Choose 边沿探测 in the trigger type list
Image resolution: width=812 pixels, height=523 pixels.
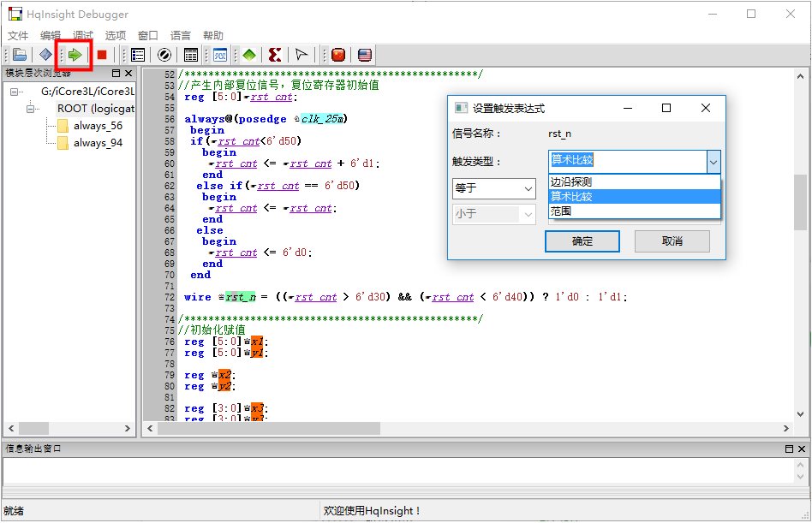point(571,181)
